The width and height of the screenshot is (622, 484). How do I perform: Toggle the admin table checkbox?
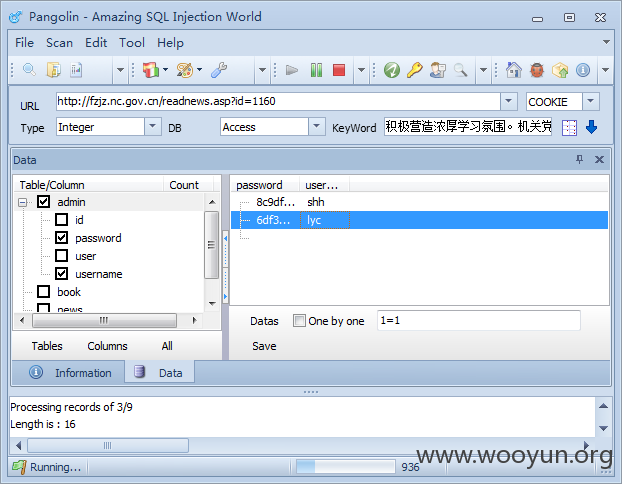tap(43, 202)
